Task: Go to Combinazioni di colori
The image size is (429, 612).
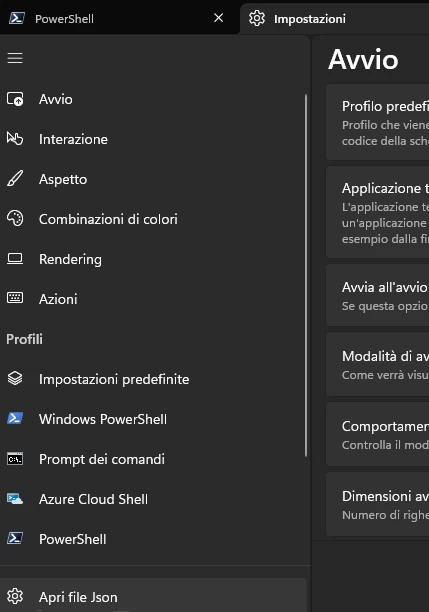Action: point(153,219)
